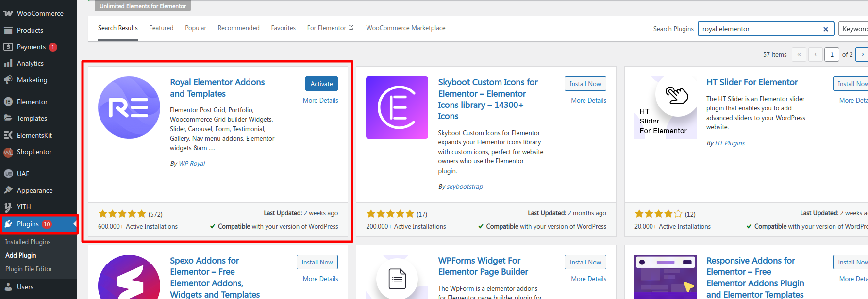
Task: Click the Templates folder icon
Action: pos(8,118)
